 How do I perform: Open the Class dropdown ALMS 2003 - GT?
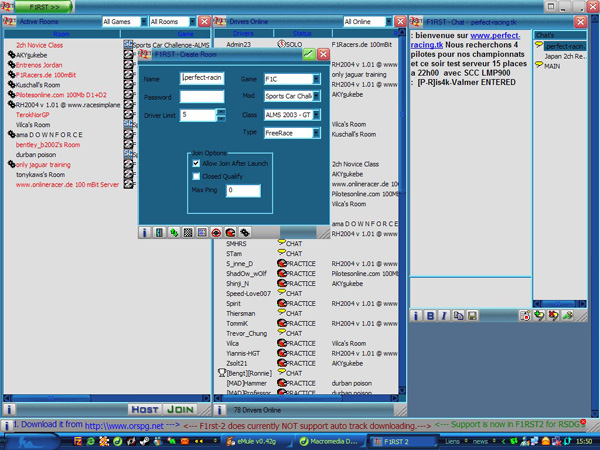click(x=292, y=115)
